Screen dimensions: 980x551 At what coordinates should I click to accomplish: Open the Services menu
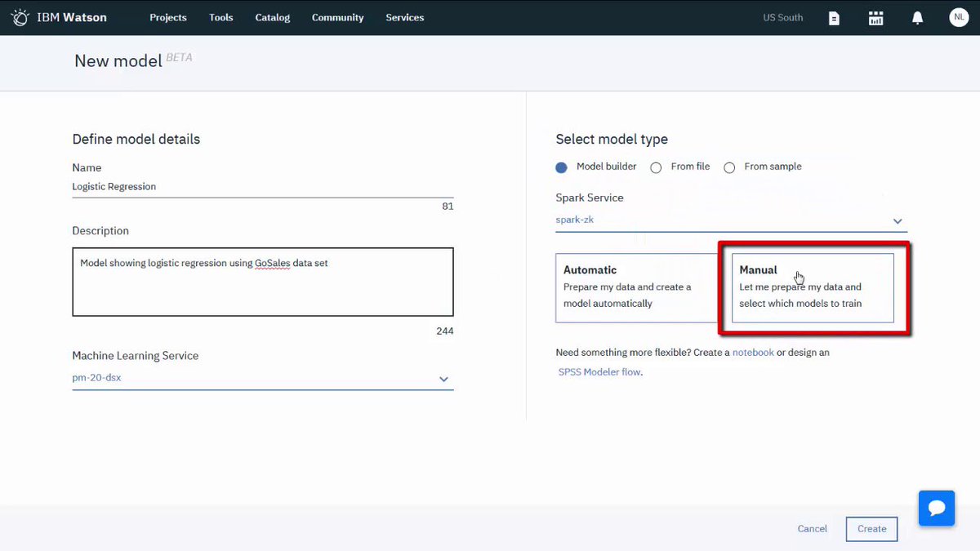[405, 17]
